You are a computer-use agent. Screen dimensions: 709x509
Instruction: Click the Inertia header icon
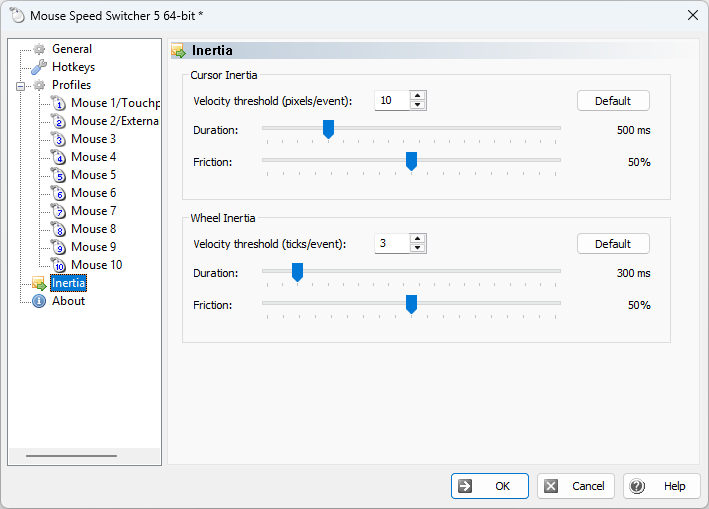[x=179, y=51]
